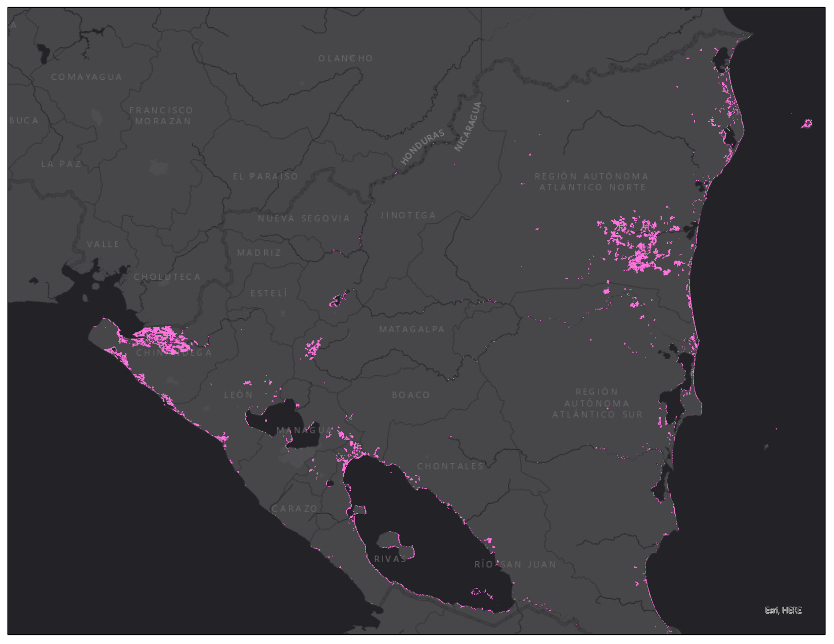This screenshot has width=834, height=644.
Task: Select the REGIÓN AUTÓNOMA ATLÁNTICO NORTE label
Action: (592, 182)
